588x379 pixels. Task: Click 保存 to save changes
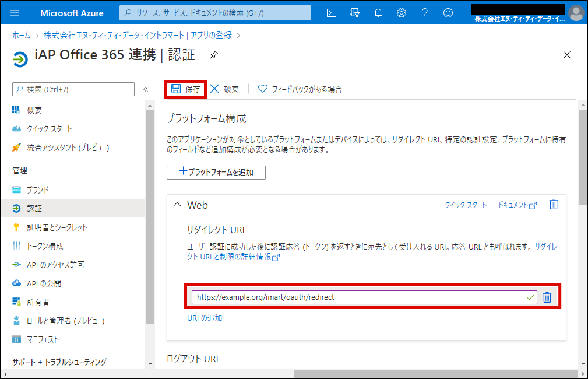tap(186, 89)
